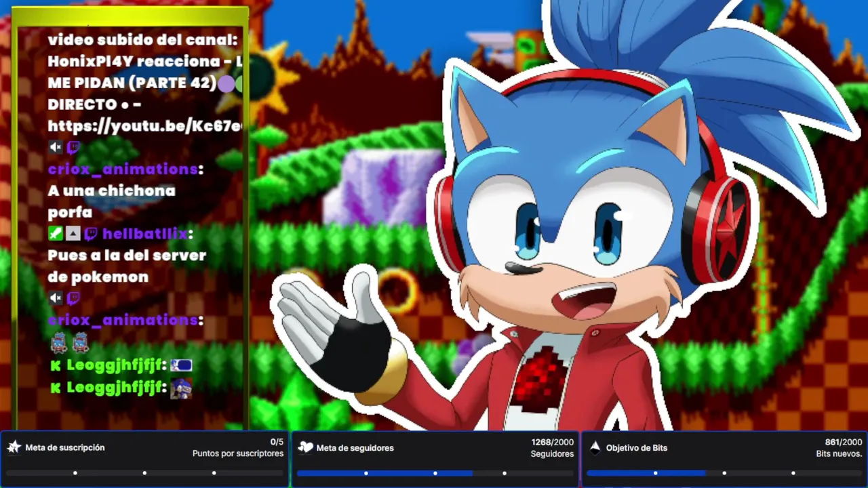Screen dimensions: 868x488
Task: Click Twitch badge above the 'A una chichona' message
Action: (73, 147)
